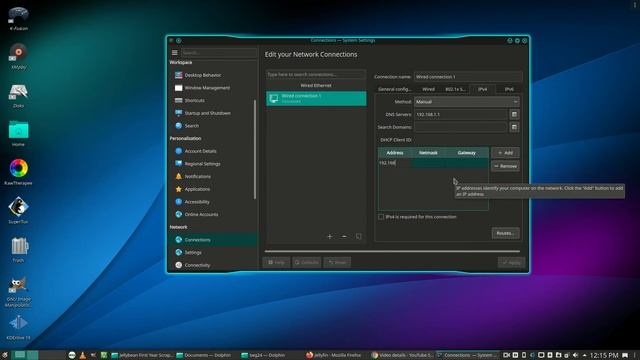Open Startup and Shutdown settings
This screenshot has height=360, width=640.
click(x=207, y=113)
